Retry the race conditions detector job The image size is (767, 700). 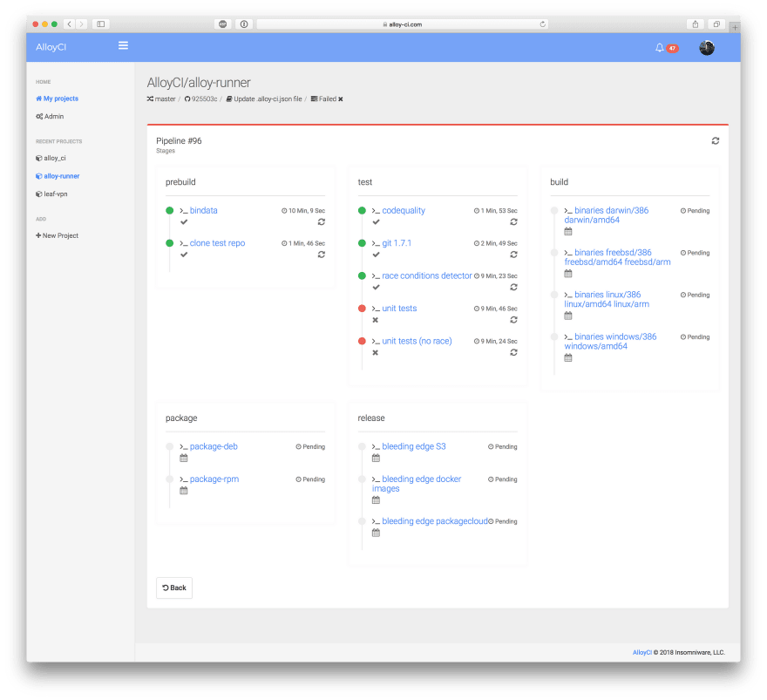[x=513, y=287]
